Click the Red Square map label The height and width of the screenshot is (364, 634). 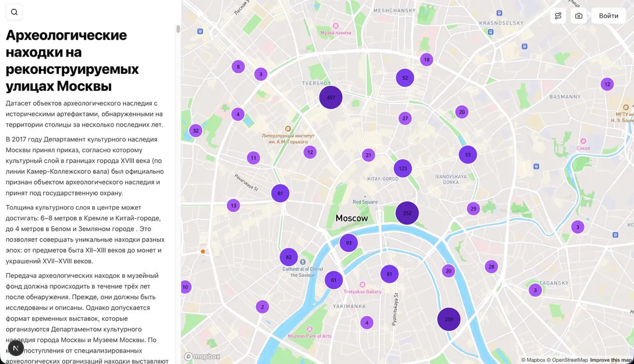coord(365,202)
